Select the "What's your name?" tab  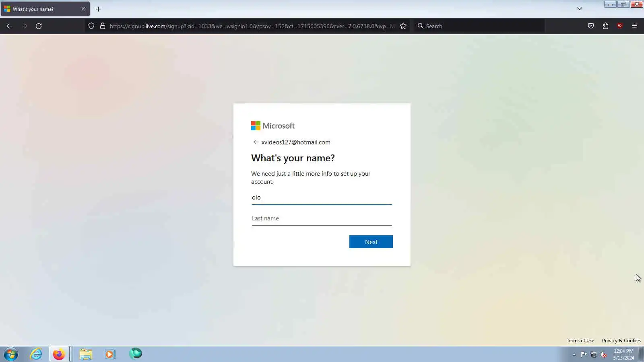45,9
